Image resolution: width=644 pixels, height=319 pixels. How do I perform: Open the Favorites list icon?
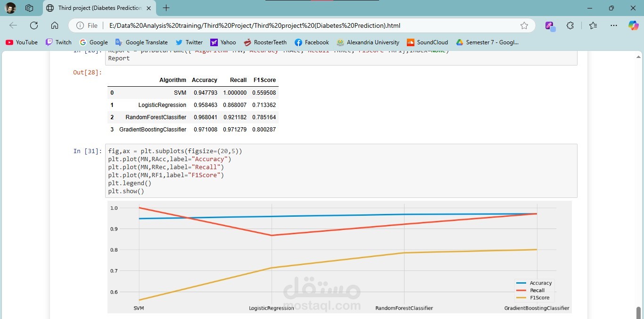coord(593,25)
